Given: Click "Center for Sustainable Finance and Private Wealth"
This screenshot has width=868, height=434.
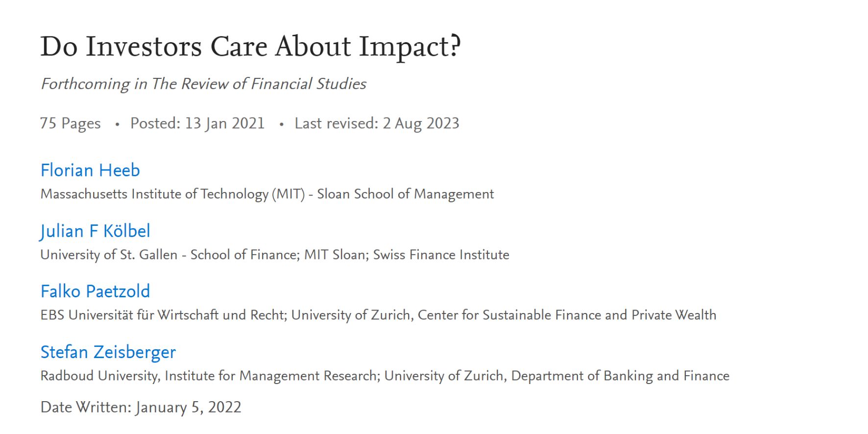Looking at the screenshot, I should [567, 315].
